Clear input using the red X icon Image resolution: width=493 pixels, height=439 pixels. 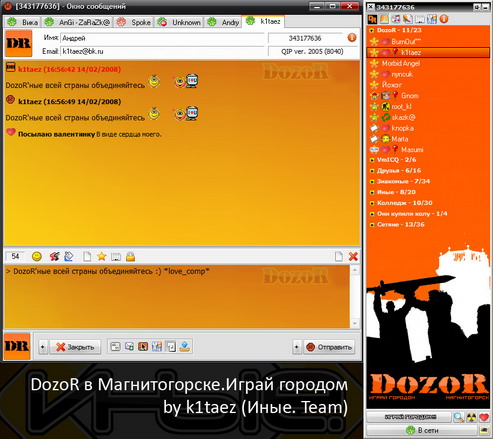tap(353, 256)
